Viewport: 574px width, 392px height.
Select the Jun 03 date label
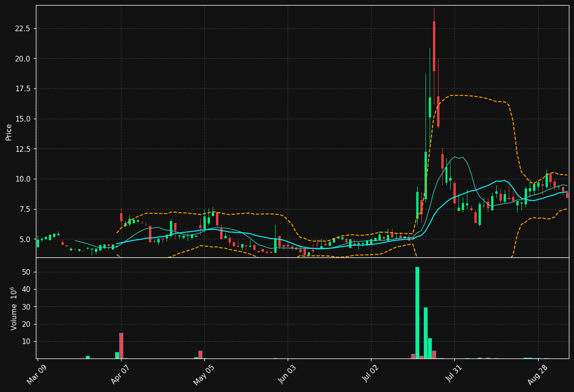(x=287, y=374)
